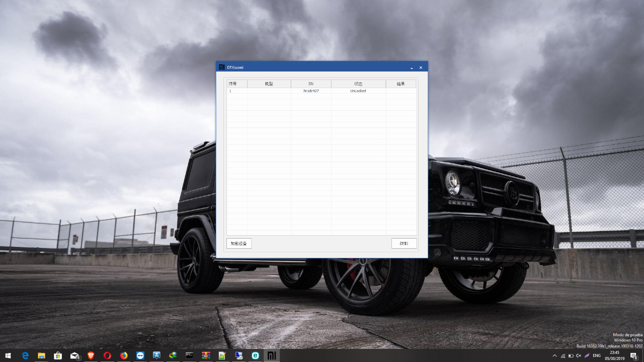The height and width of the screenshot is (362, 644).
Task: Open the Windows Start menu
Action: click(8, 355)
